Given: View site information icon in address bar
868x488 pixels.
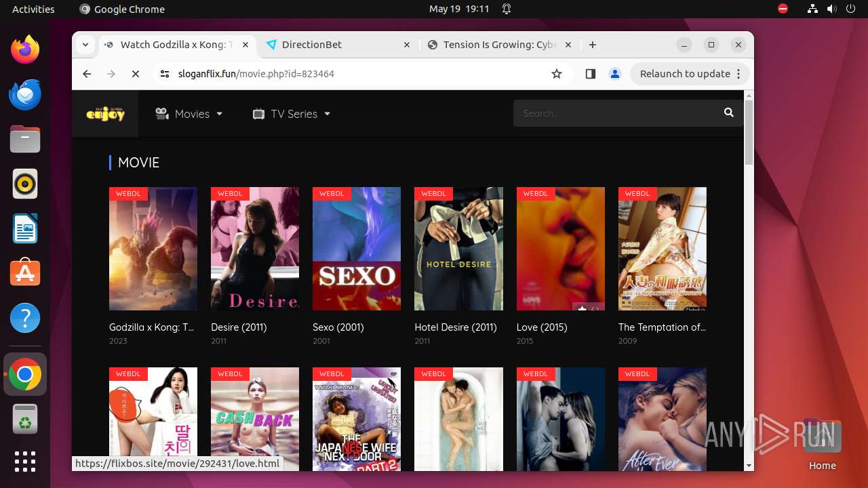Looking at the screenshot, I should tap(165, 74).
